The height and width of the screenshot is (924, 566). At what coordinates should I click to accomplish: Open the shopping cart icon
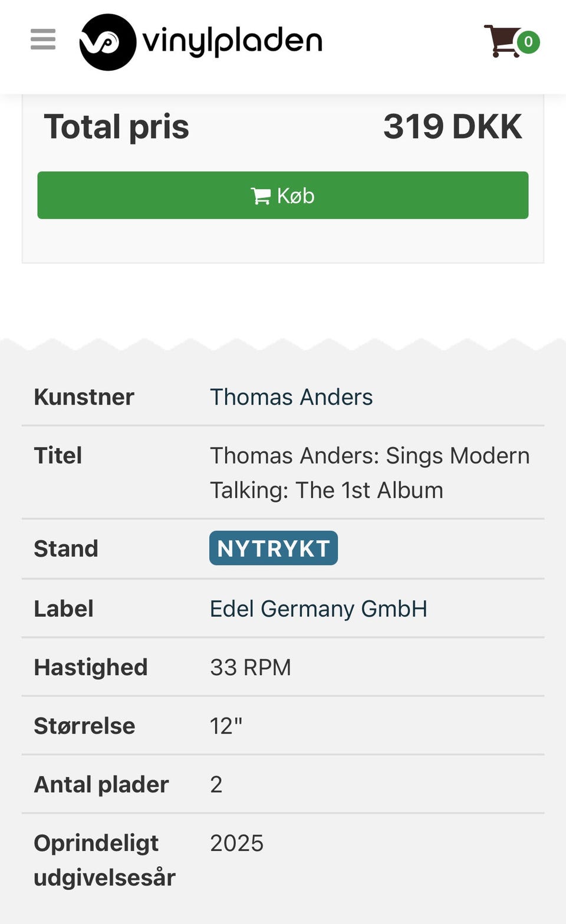click(501, 41)
